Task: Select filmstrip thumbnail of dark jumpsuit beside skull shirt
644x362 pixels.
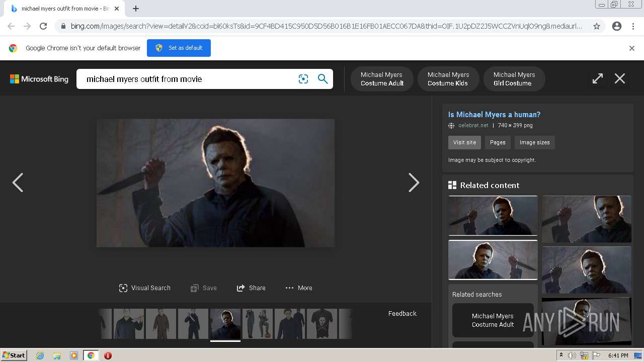Action: click(x=289, y=324)
